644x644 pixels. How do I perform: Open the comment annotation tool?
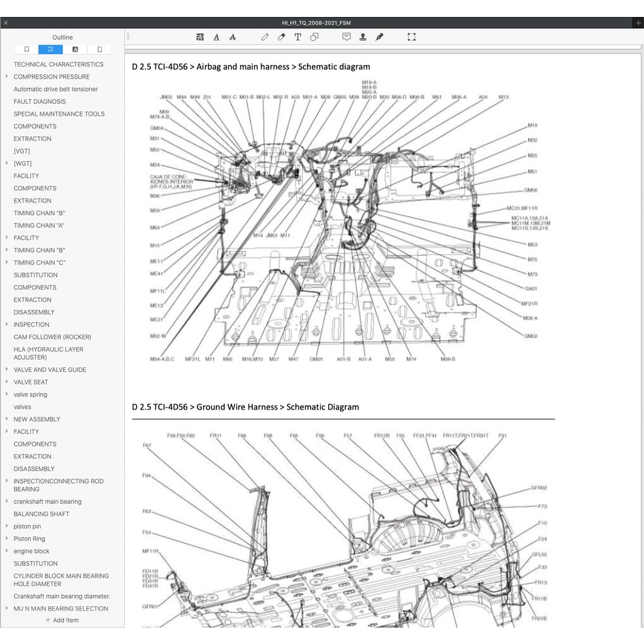click(x=347, y=37)
